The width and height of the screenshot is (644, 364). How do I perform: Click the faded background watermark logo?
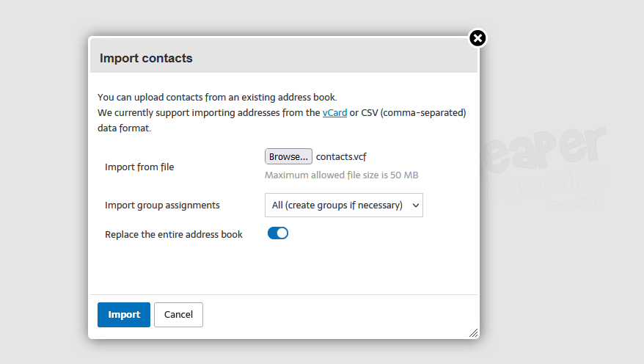[x=544, y=167]
